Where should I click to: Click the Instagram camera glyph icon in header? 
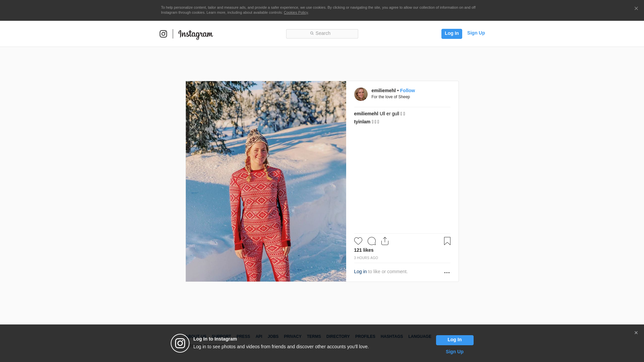(x=163, y=34)
